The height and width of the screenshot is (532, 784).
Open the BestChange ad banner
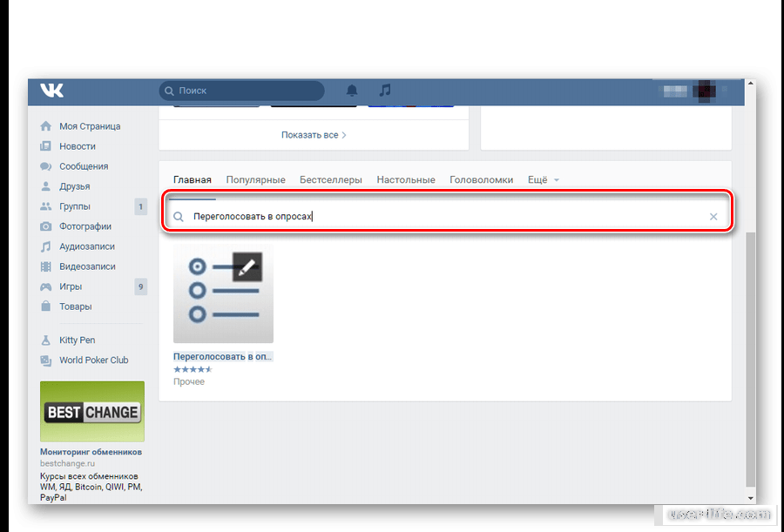tap(92, 412)
